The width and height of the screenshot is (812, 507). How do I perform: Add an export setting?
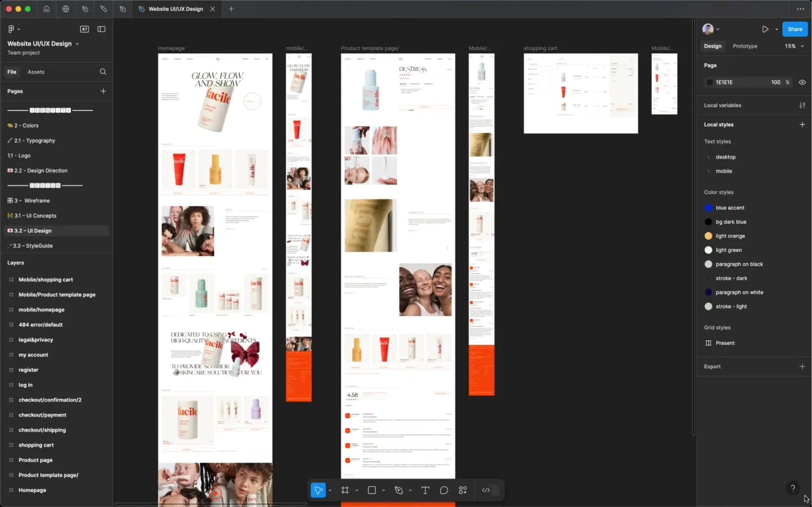click(x=802, y=367)
